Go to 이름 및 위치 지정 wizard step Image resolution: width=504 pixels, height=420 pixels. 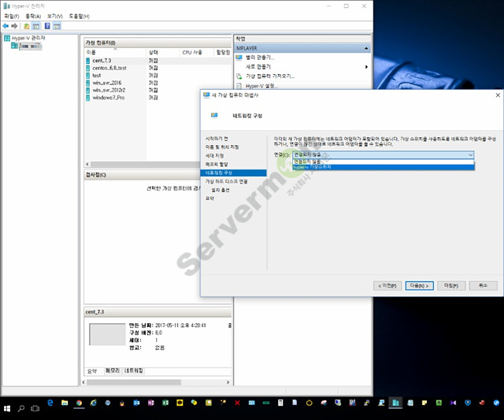tap(222, 147)
